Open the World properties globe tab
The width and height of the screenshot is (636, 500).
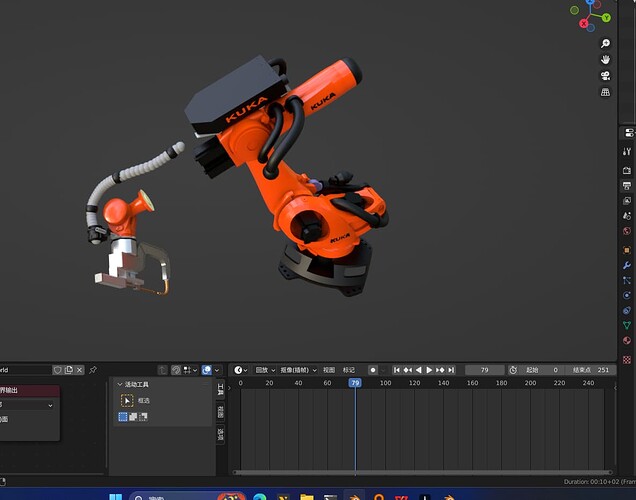627,231
